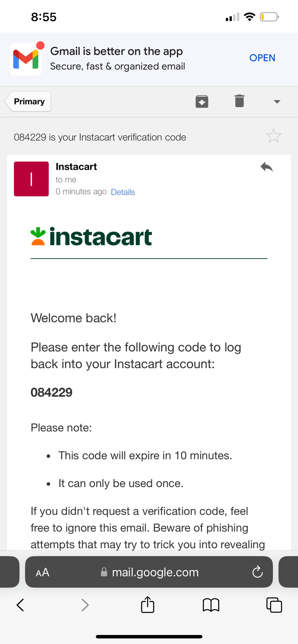The image size is (298, 644).
Task: Tap the email subject line
Action: click(100, 137)
